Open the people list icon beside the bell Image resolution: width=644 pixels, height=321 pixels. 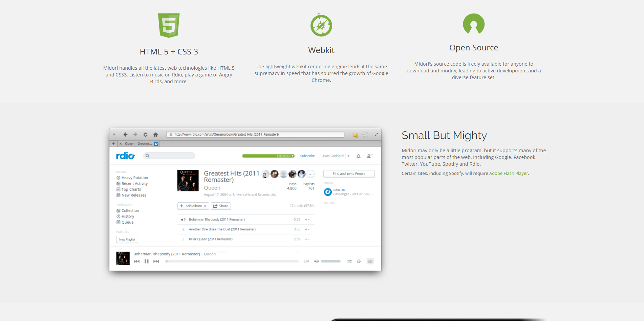click(x=370, y=156)
